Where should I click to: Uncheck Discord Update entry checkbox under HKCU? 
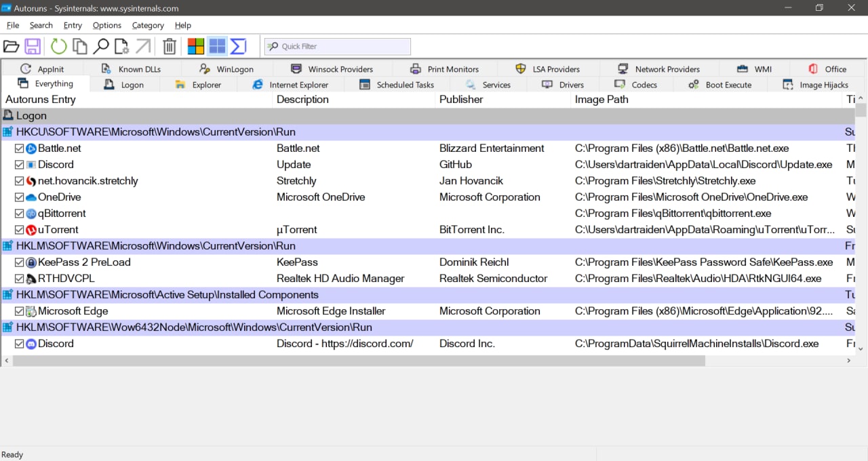tap(20, 165)
